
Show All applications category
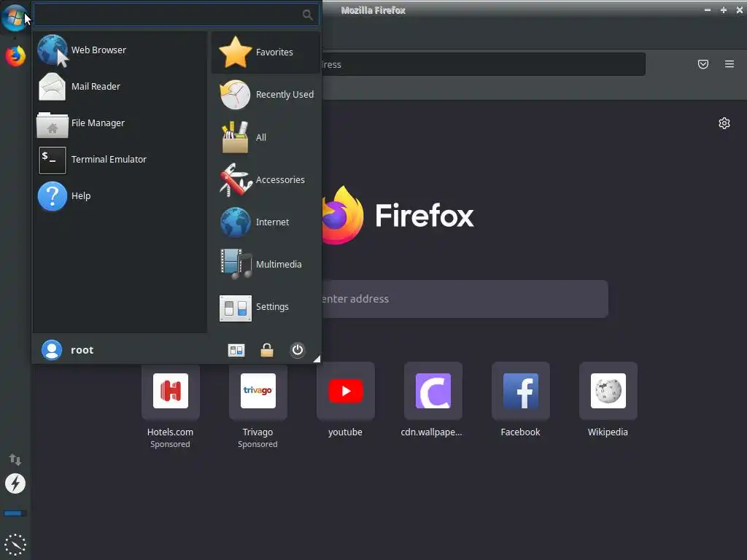266,137
